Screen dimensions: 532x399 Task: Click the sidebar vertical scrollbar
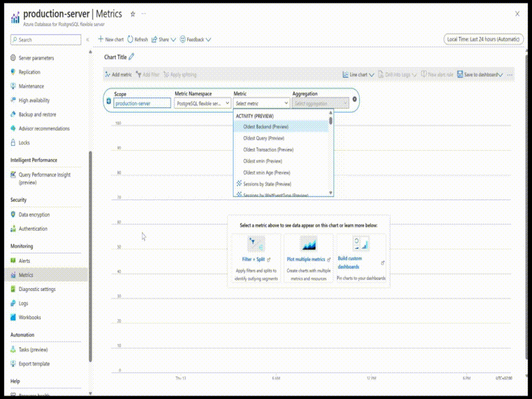(90, 257)
